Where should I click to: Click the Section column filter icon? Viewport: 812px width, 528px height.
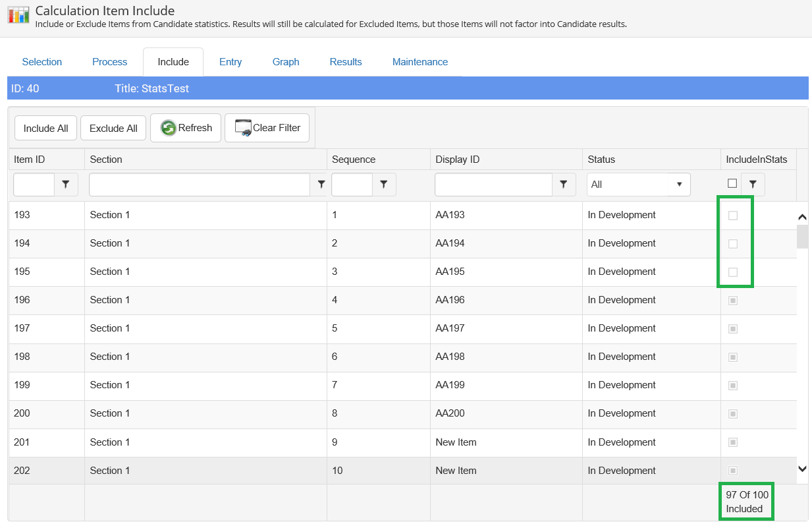click(321, 185)
